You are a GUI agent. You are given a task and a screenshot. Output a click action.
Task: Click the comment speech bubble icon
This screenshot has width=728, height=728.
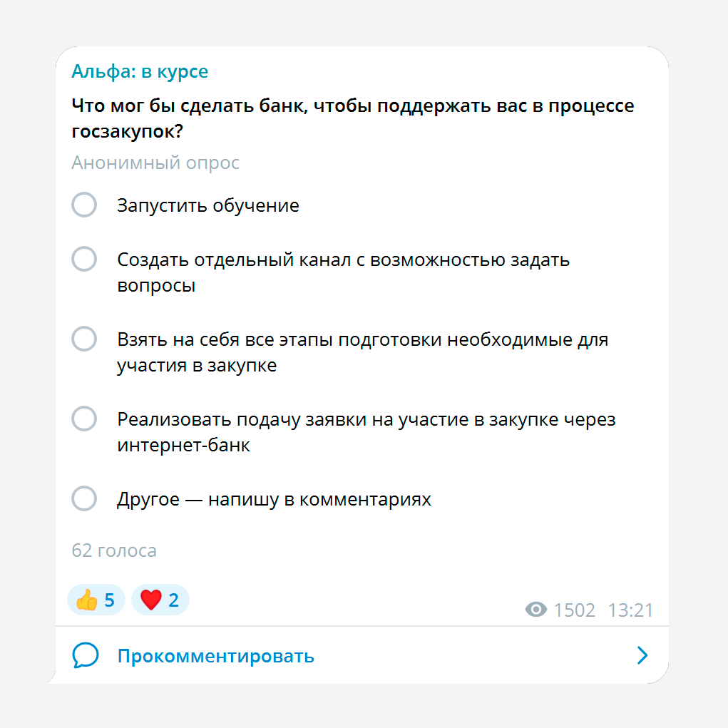pos(86,655)
